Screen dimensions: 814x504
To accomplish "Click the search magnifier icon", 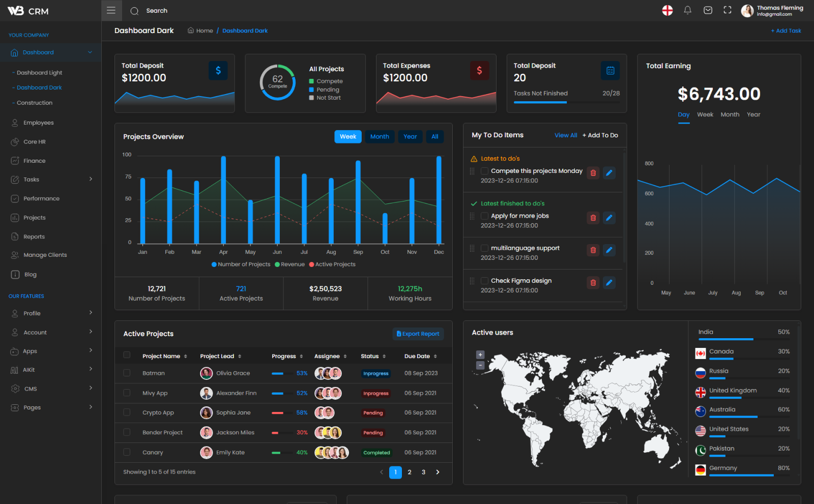I will pos(134,11).
